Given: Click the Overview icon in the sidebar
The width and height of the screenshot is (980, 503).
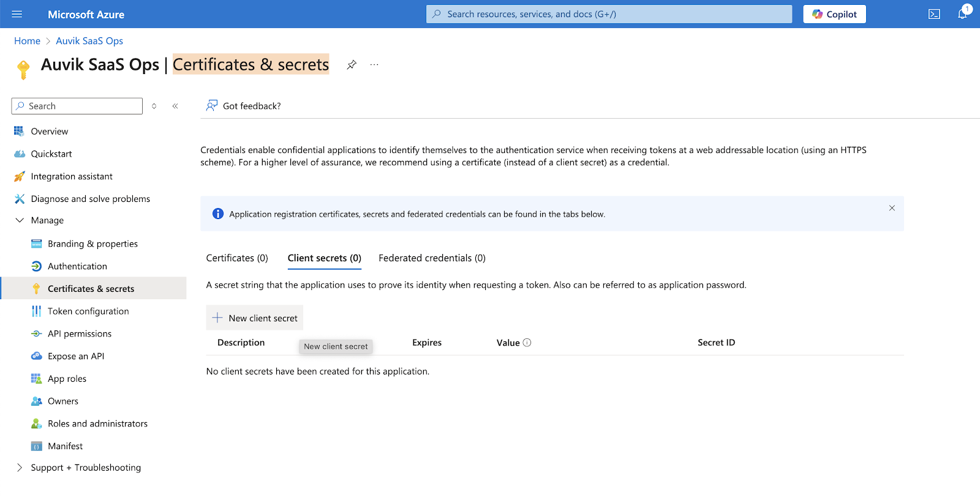Looking at the screenshot, I should tap(19, 131).
